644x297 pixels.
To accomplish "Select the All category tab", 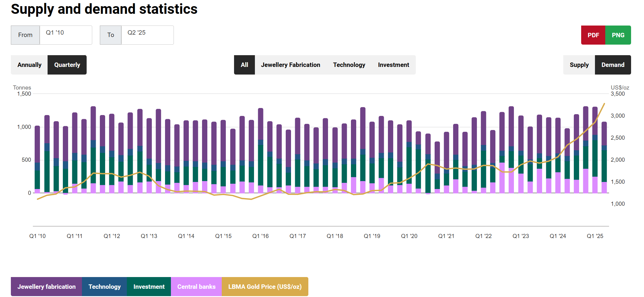I will pos(244,65).
